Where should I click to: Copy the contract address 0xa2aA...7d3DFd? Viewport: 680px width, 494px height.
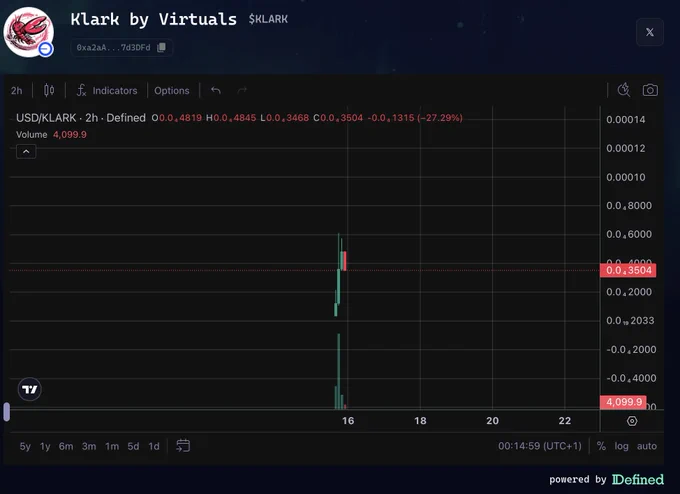tap(161, 47)
